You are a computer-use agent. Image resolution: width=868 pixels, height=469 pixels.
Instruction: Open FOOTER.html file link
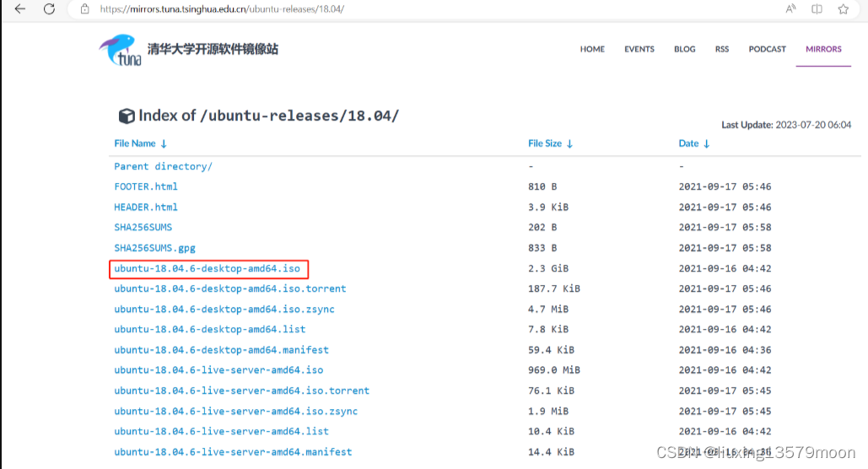tap(146, 186)
